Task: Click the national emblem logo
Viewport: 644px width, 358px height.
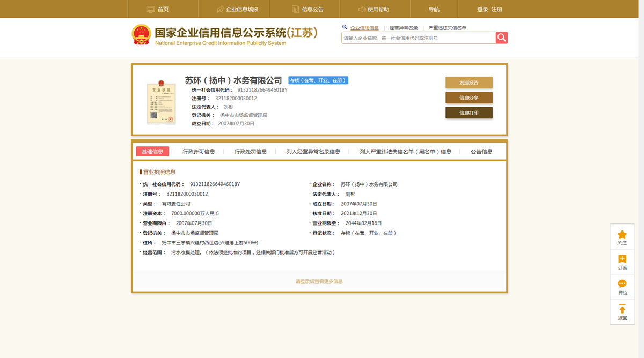Action: pyautogui.click(x=142, y=35)
